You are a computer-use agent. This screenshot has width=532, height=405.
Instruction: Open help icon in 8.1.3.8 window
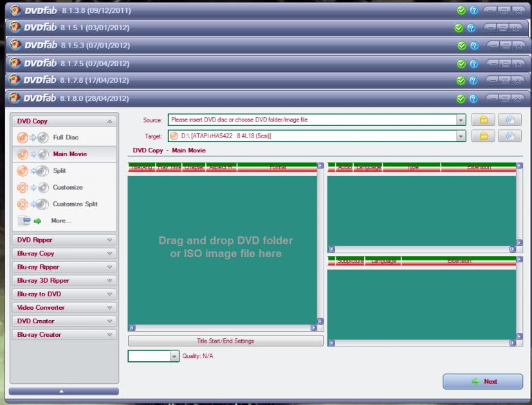click(474, 10)
